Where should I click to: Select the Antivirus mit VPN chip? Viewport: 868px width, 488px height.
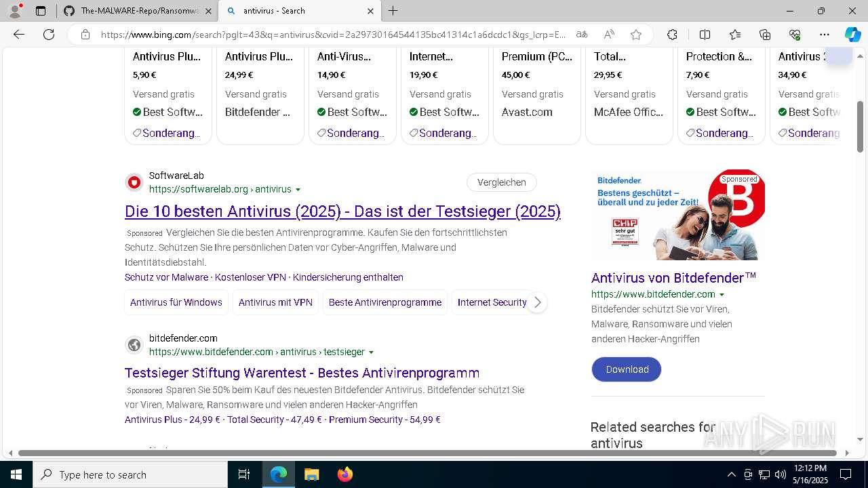(275, 302)
